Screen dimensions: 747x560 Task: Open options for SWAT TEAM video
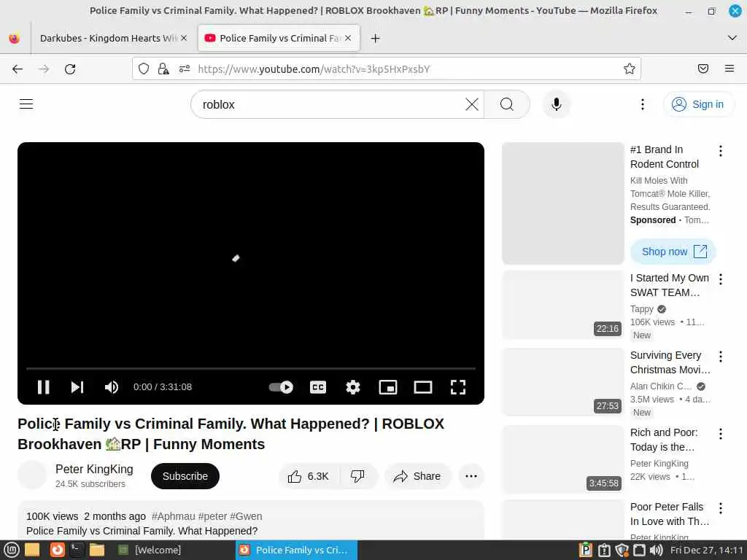coord(720,279)
